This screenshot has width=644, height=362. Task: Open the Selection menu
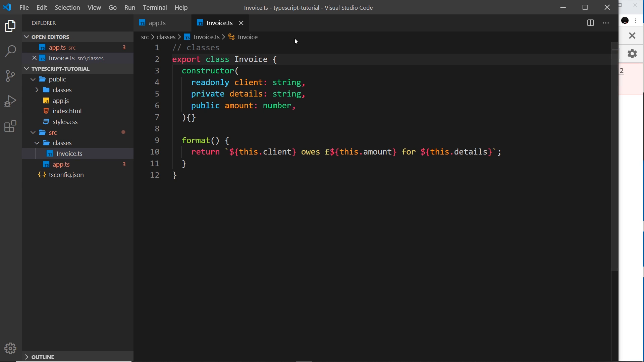(x=67, y=7)
